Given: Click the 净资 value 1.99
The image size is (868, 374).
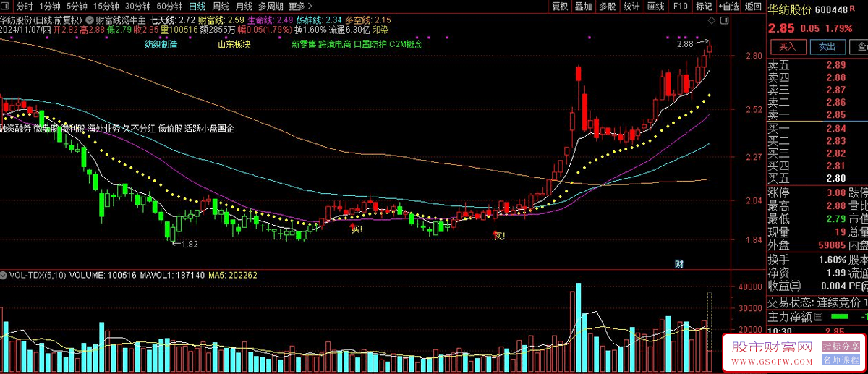Looking at the screenshot, I should [x=836, y=272].
